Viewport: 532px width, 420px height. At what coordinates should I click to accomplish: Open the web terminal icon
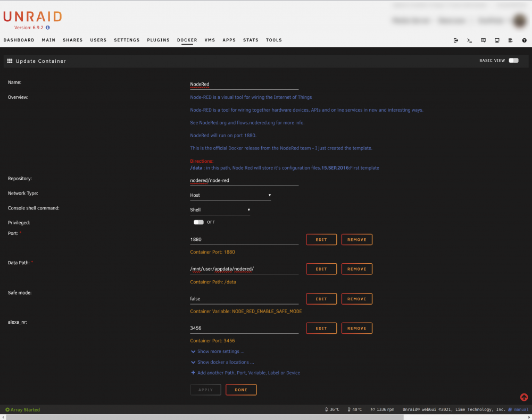pos(470,40)
